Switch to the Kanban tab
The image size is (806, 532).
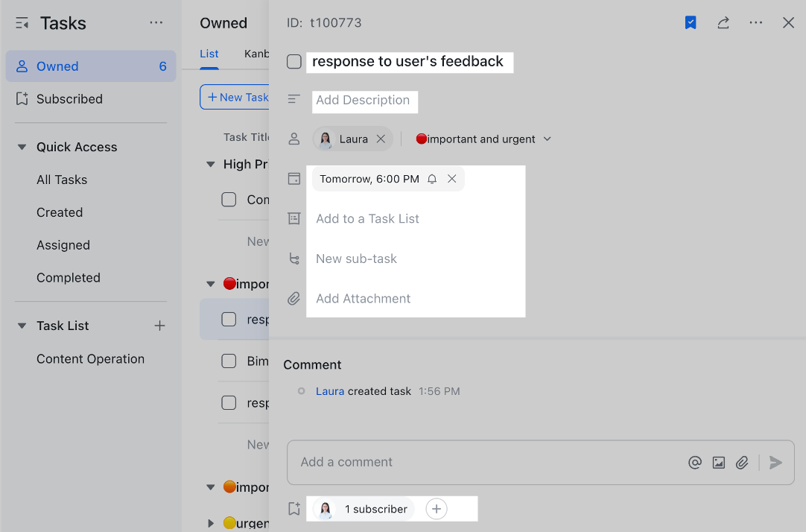click(x=257, y=54)
